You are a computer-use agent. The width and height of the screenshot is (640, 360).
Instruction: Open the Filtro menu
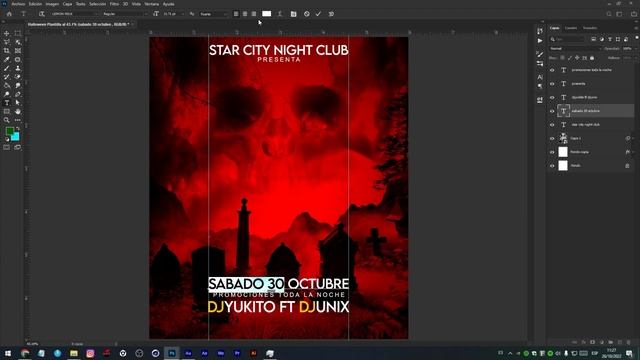tap(114, 4)
